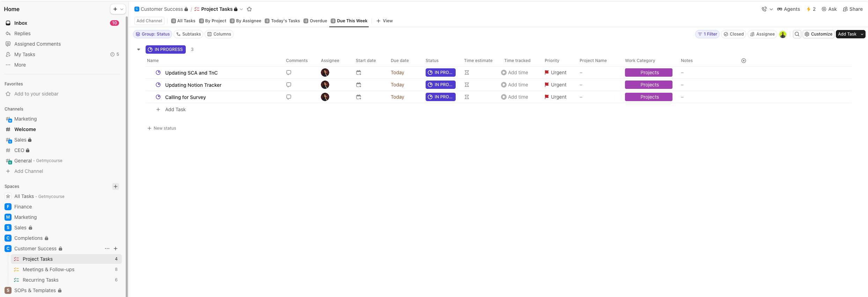Open comments for Updating SCA and TnC
This screenshot has height=297, width=868.
click(x=289, y=73)
